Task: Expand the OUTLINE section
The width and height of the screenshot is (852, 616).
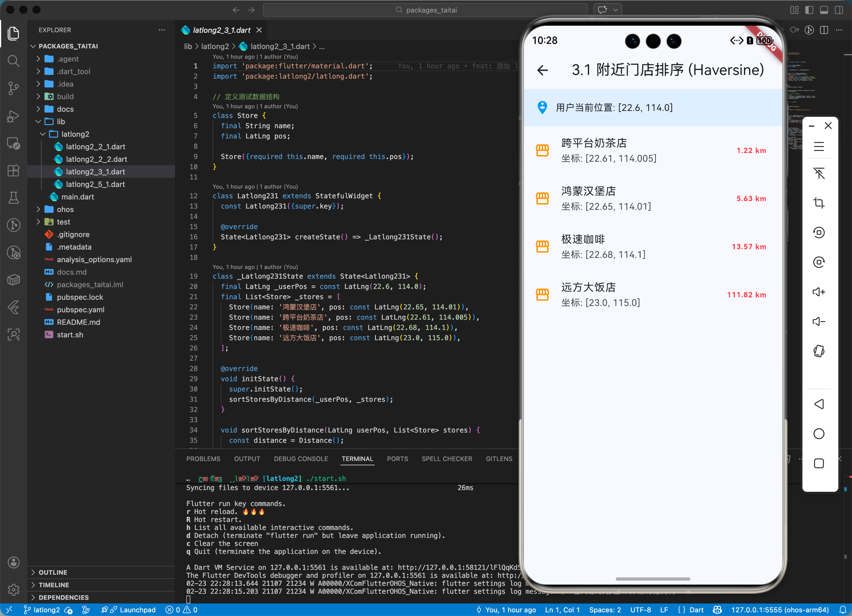Action: 53,572
